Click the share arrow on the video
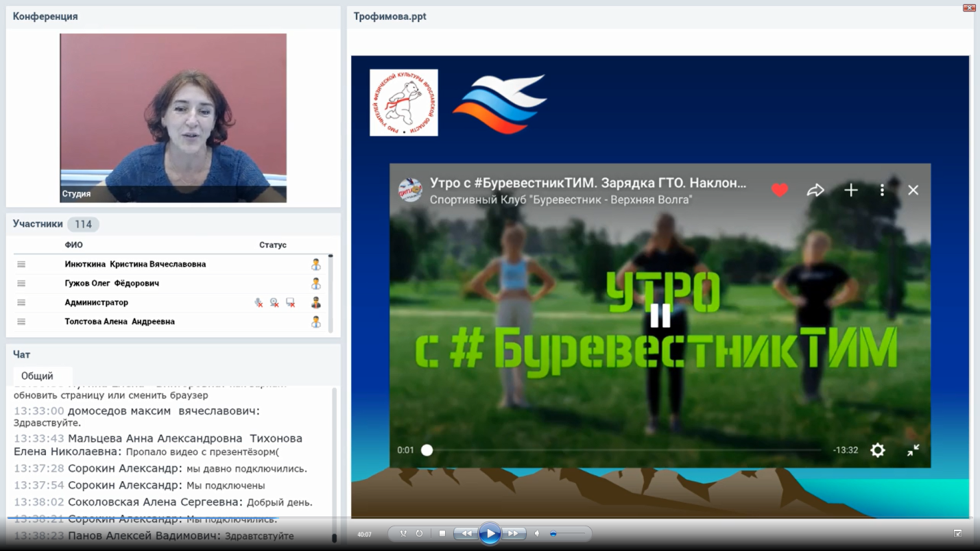 pos(815,190)
